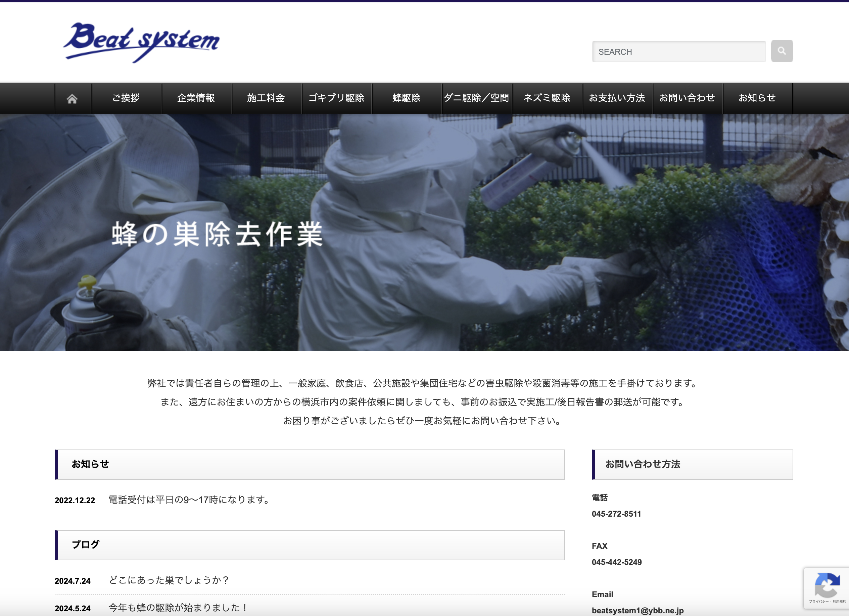Open news item 電話受付は平日の9〜17時になります
This screenshot has height=616, width=849.
(x=189, y=500)
